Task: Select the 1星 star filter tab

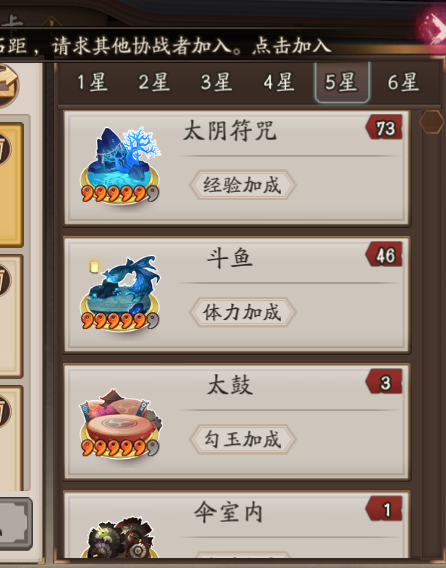Action: coord(92,82)
